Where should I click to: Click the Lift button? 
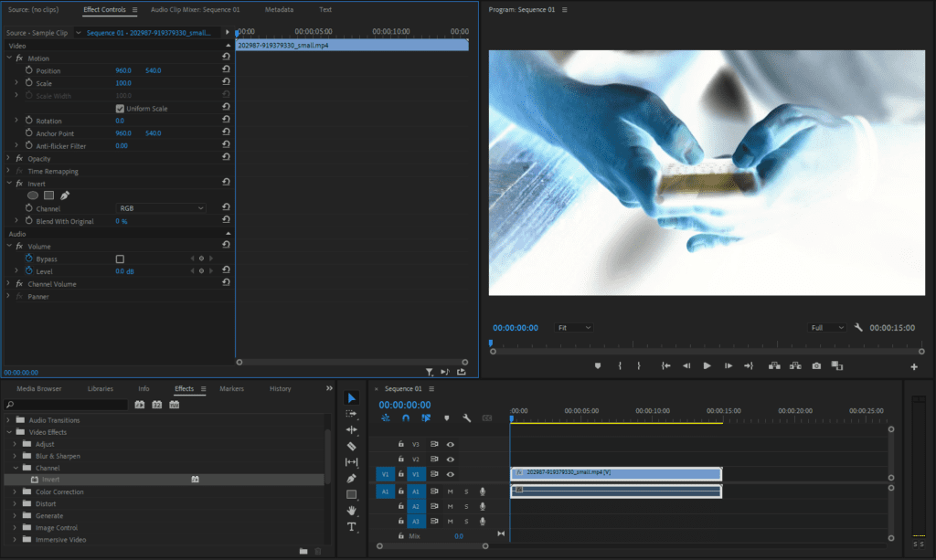pos(774,365)
